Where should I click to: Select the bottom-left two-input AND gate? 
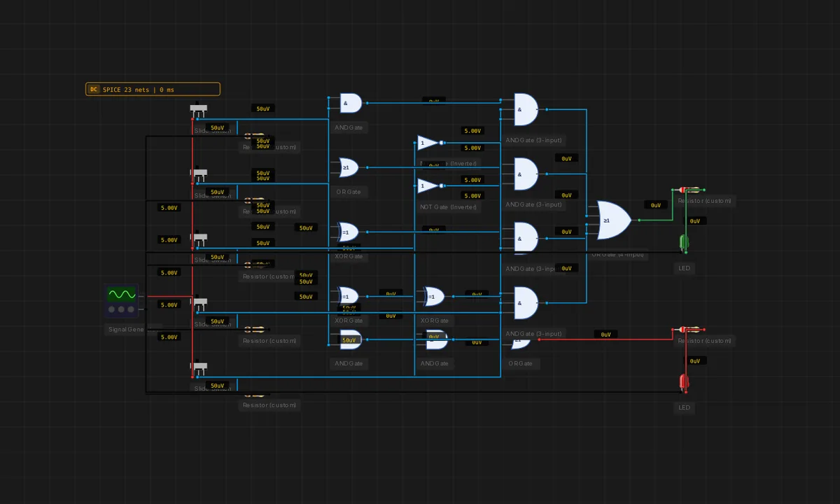point(349,339)
